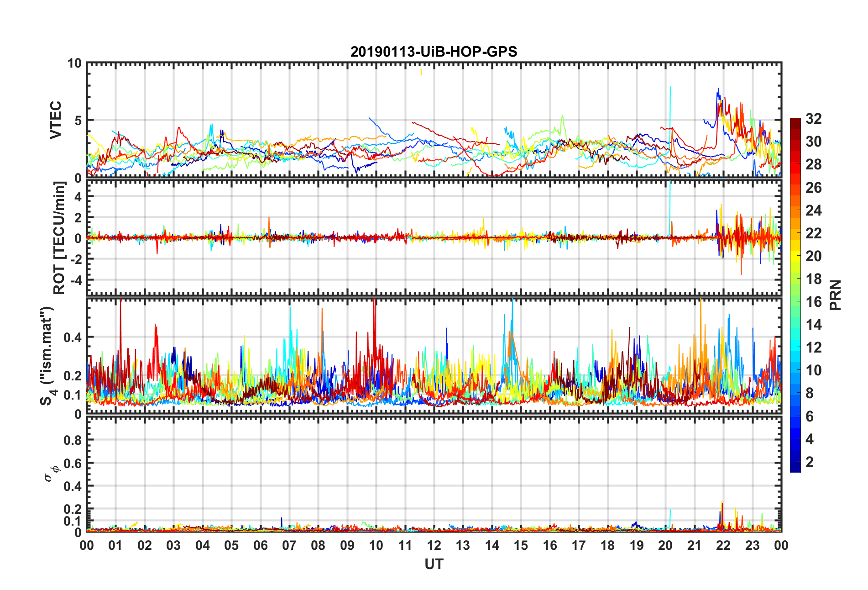The image size is (868, 590).
Task: Select PRN colorbar tick label 28
Action: [x=814, y=164]
